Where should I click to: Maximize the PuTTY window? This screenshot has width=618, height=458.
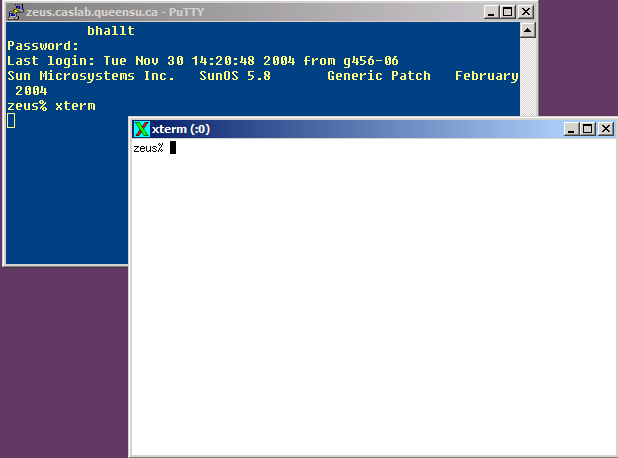pos(508,12)
